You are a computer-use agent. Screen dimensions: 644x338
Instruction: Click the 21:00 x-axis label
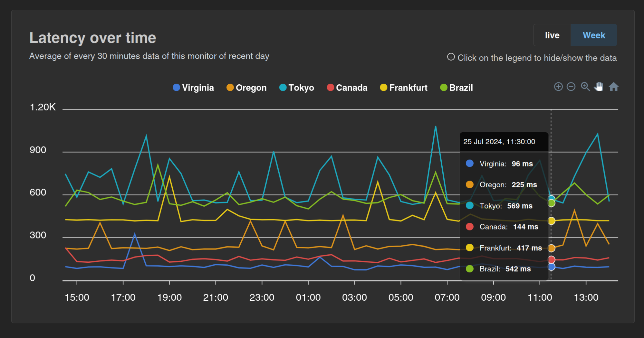click(216, 297)
